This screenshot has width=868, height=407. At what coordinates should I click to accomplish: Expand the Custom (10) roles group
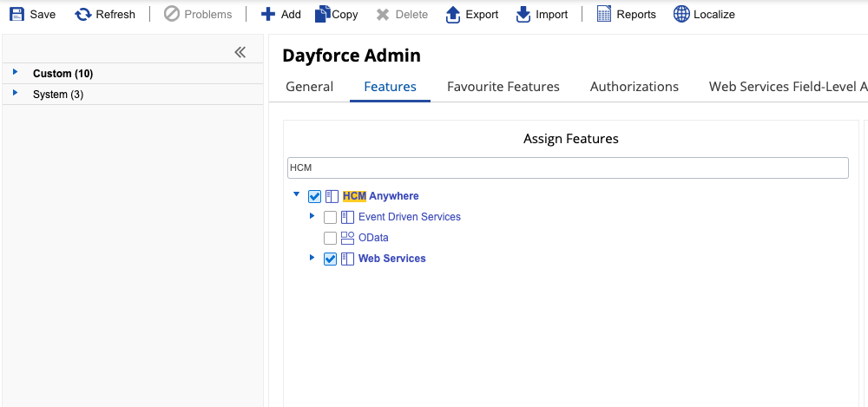pos(15,73)
